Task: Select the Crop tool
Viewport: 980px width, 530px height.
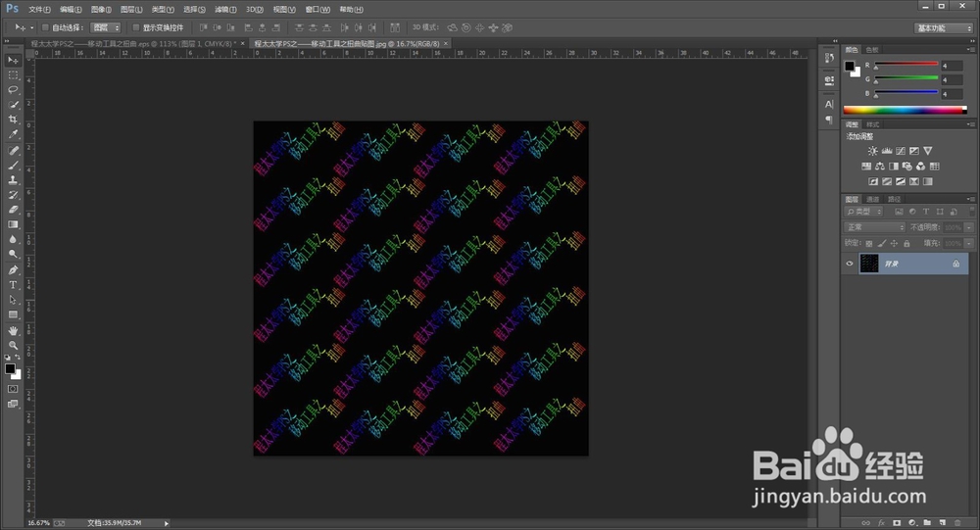Action: (13, 120)
